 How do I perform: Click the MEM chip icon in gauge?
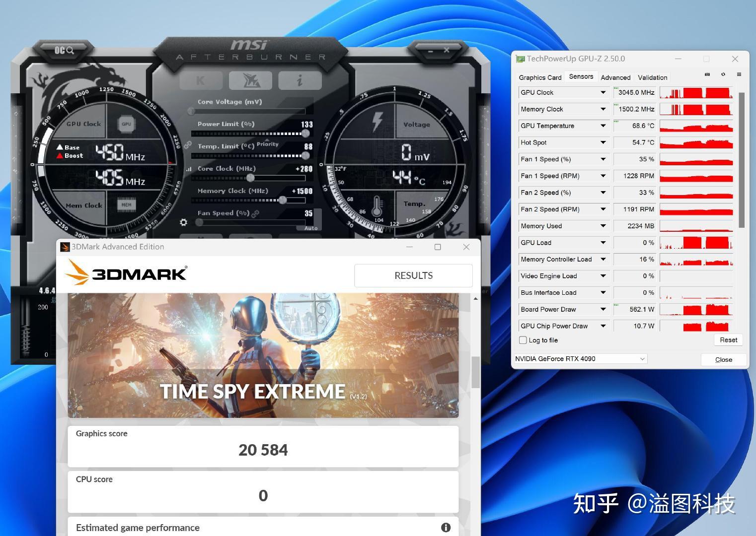(x=126, y=204)
